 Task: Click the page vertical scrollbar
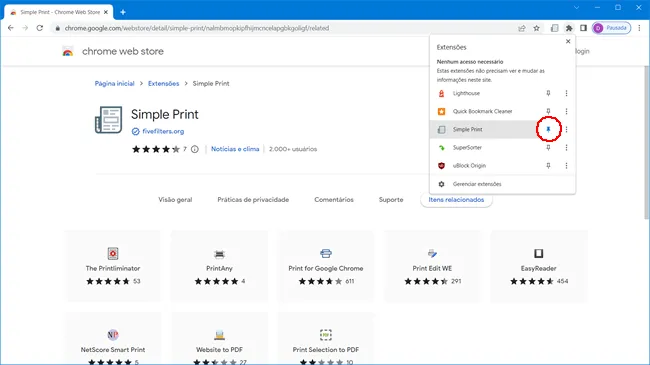[x=647, y=143]
